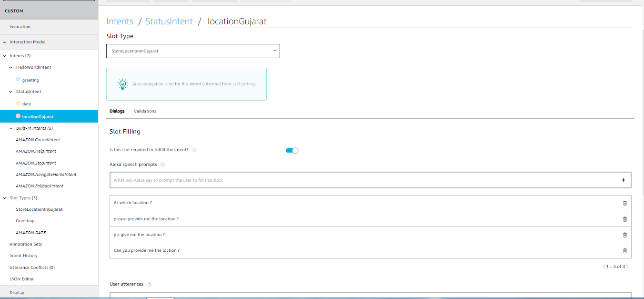Open Greetings slot type
The width and height of the screenshot is (644, 299).
coord(26,221)
